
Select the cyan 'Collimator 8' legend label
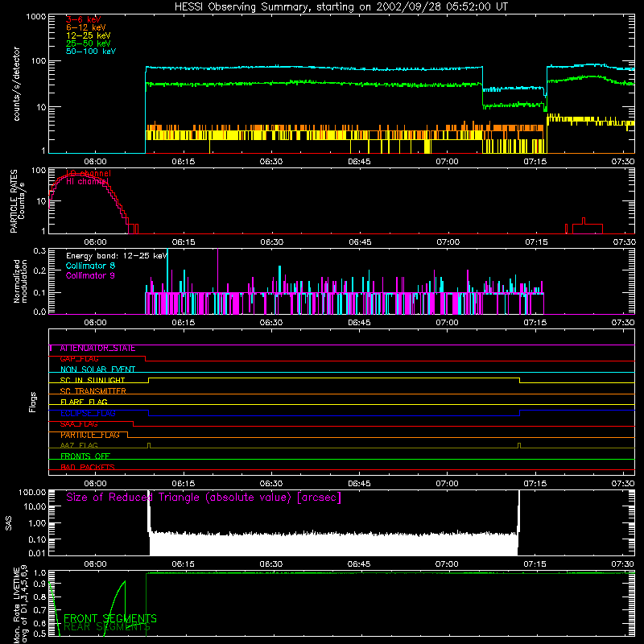click(90, 266)
